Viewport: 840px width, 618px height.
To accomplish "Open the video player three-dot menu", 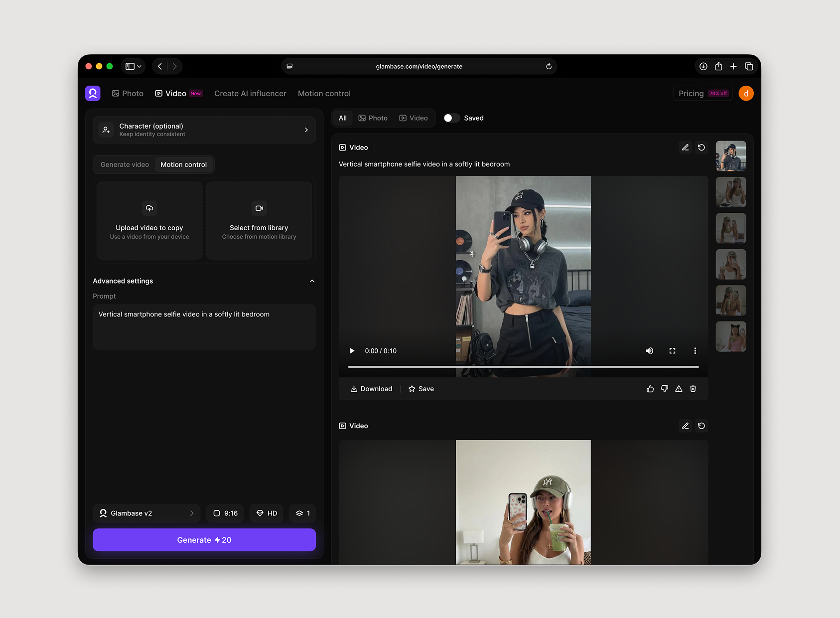I will pos(695,351).
